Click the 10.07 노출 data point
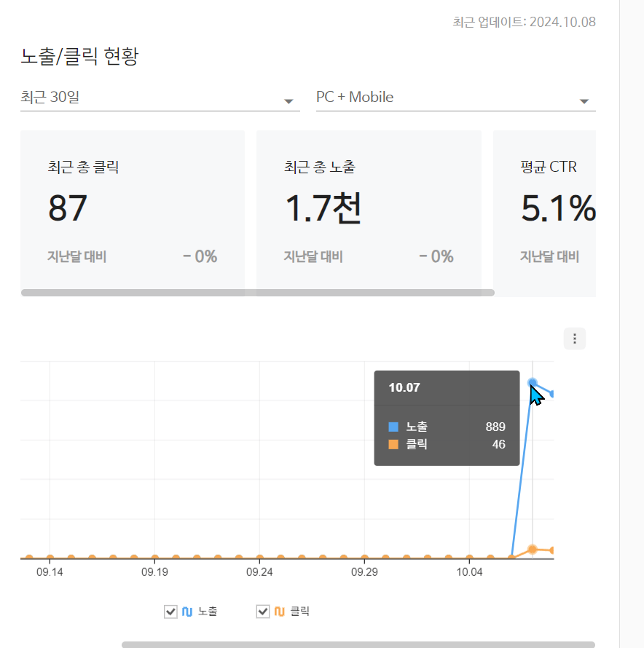 tap(533, 383)
